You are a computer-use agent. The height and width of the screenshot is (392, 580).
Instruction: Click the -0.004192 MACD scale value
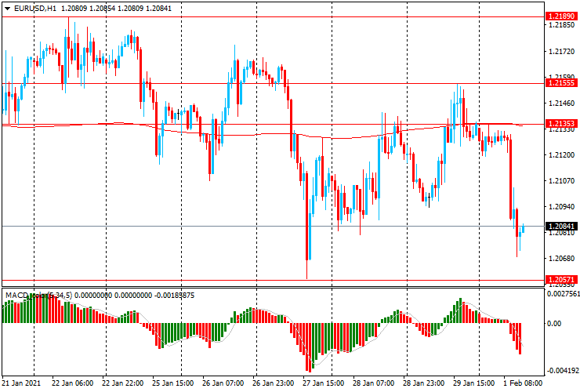pos(563,371)
